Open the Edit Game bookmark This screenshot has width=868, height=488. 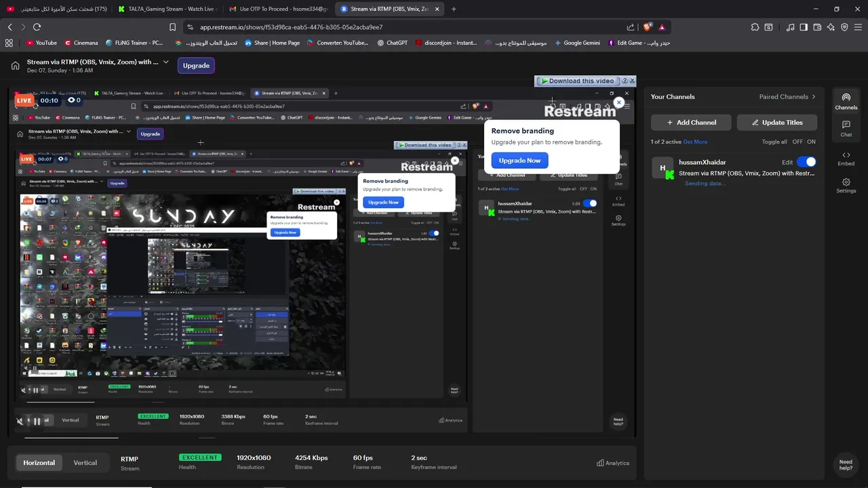click(638, 43)
